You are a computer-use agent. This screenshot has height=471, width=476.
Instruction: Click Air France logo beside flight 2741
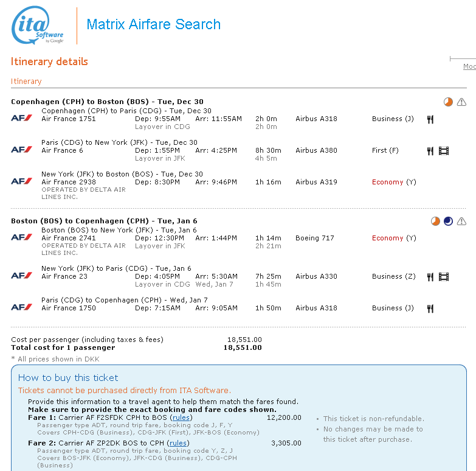tap(21, 237)
